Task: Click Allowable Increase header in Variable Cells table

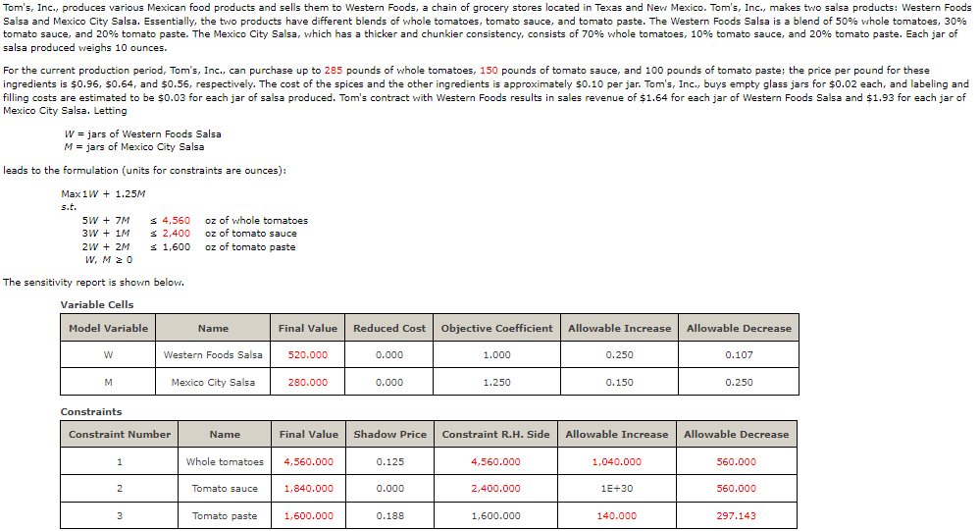Action: pyautogui.click(x=619, y=328)
